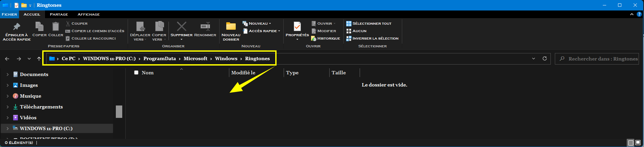This screenshot has width=644, height=147.
Task: Open the Ouvrir dropdown in ribbon
Action: (x=324, y=23)
